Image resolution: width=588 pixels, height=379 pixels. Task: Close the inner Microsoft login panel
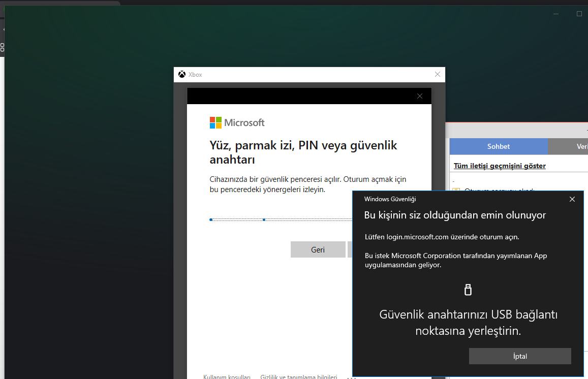(x=420, y=96)
